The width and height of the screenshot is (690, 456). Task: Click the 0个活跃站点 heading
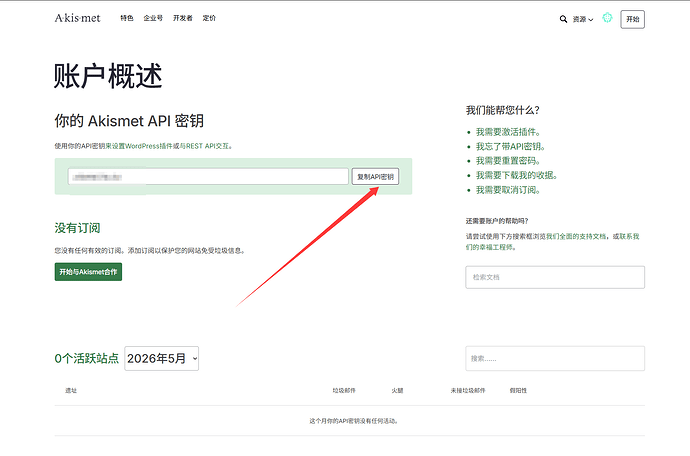tap(87, 358)
